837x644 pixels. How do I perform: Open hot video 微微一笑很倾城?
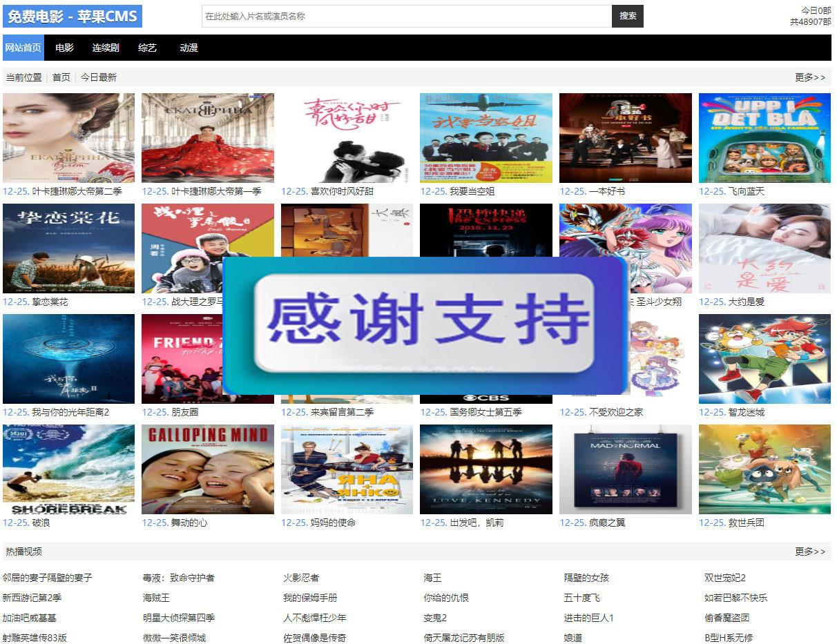pyautogui.click(x=174, y=638)
